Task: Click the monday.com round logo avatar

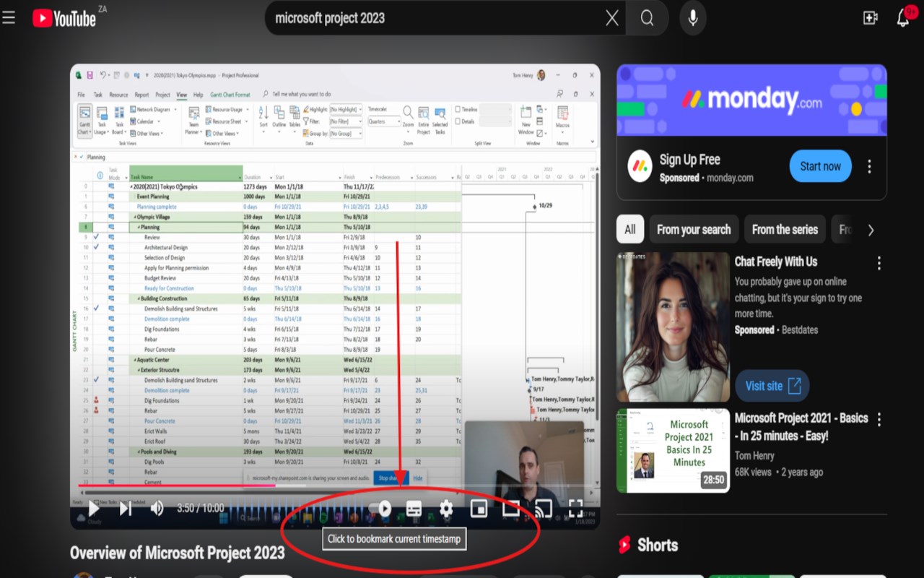Action: click(x=640, y=167)
